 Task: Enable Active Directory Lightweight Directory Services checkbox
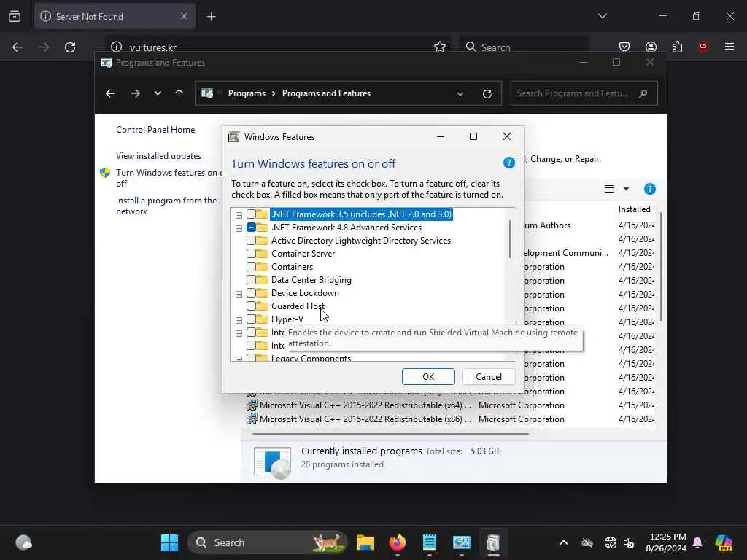pos(251,241)
